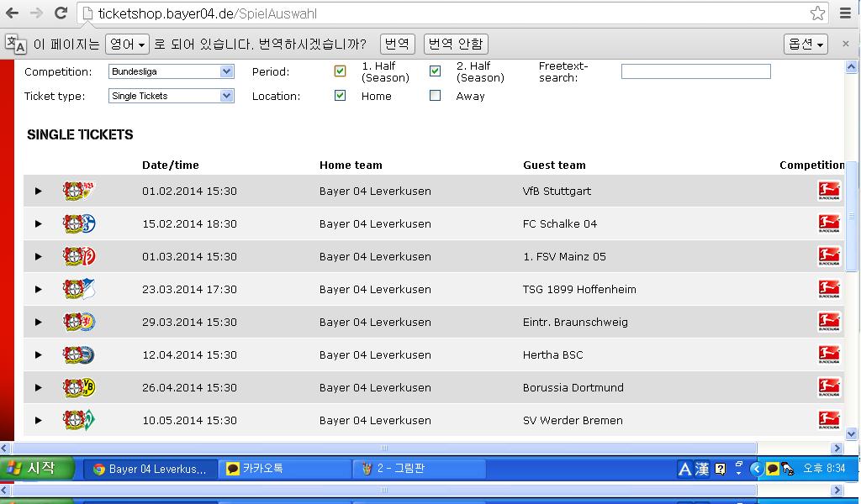861x504 pixels.
Task: Switch to the Paint taskbar window
Action: click(x=420, y=469)
